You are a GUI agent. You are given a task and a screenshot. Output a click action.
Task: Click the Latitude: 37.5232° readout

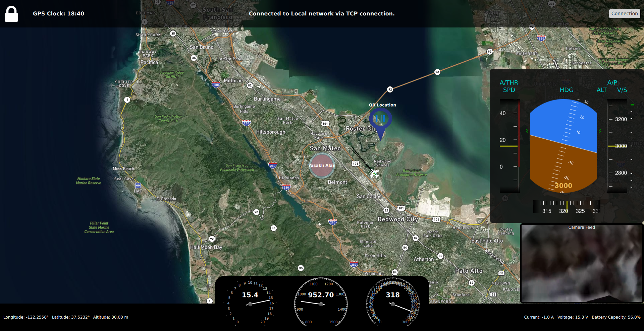[71, 317]
